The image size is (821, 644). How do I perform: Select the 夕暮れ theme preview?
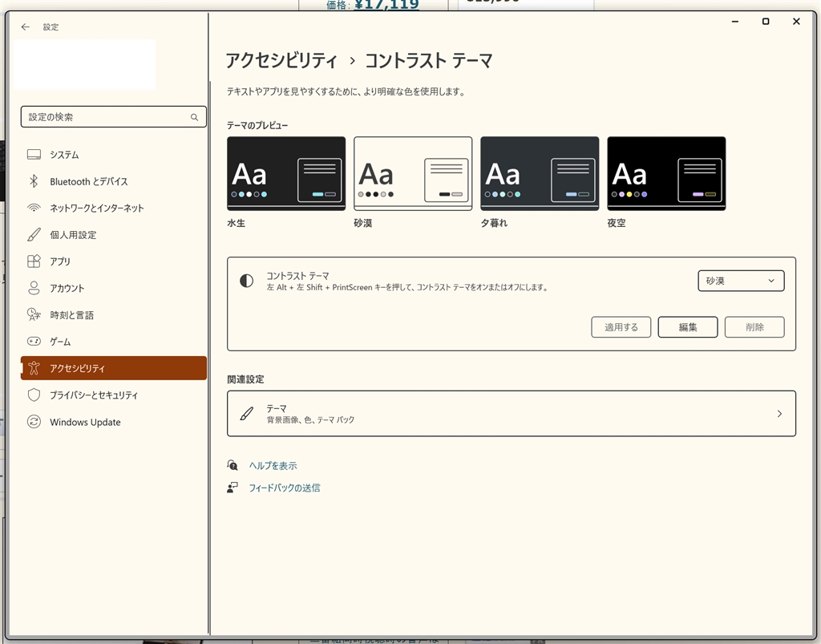tap(540, 173)
